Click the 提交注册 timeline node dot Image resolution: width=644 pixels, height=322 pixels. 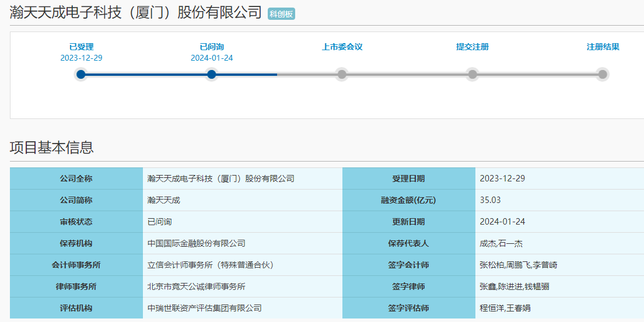coord(473,74)
